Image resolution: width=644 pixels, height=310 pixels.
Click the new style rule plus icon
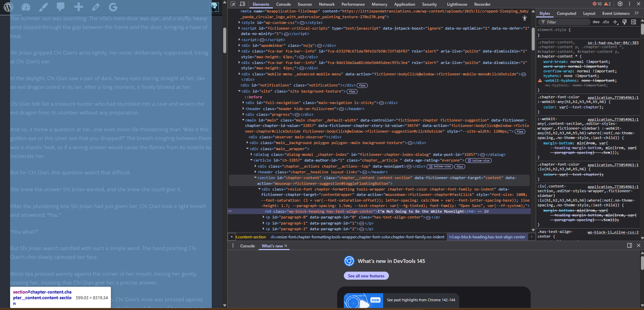[x=615, y=22]
